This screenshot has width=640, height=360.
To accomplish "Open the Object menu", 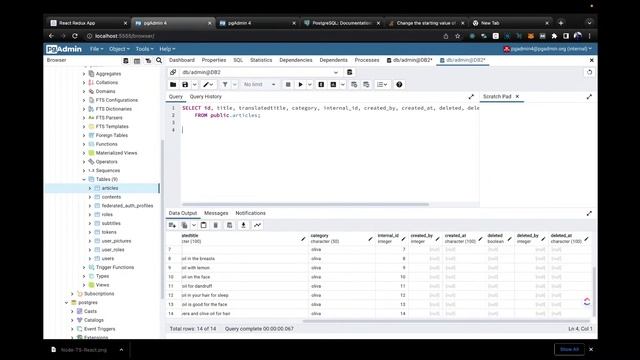I will 119,49.
